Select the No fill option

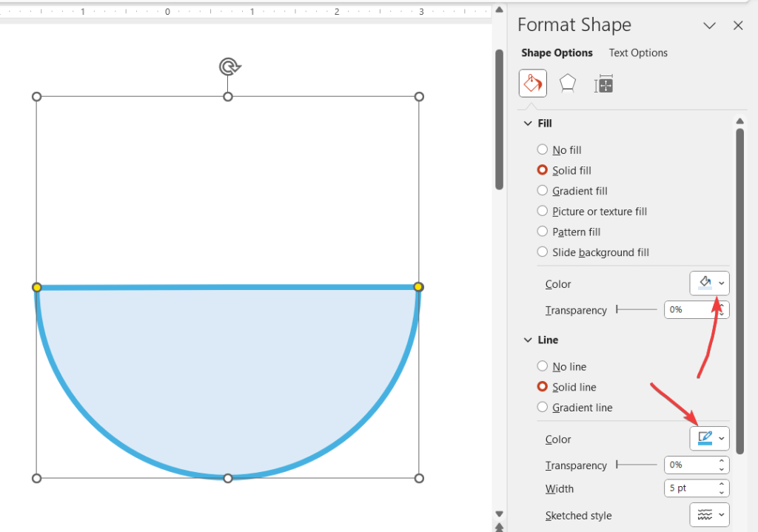pyautogui.click(x=542, y=149)
